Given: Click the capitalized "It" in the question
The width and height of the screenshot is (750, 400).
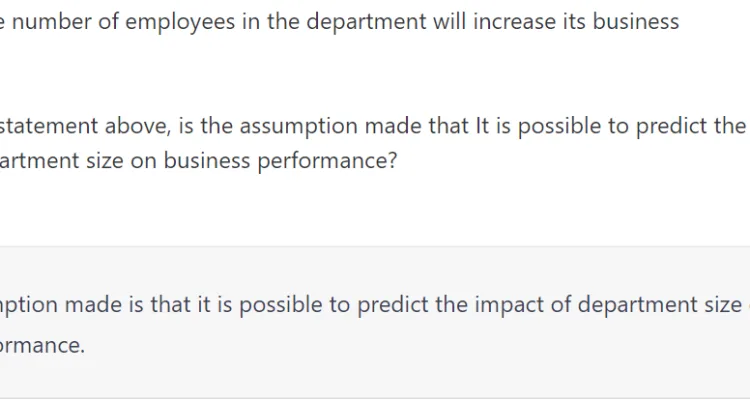Looking at the screenshot, I should (x=483, y=126).
